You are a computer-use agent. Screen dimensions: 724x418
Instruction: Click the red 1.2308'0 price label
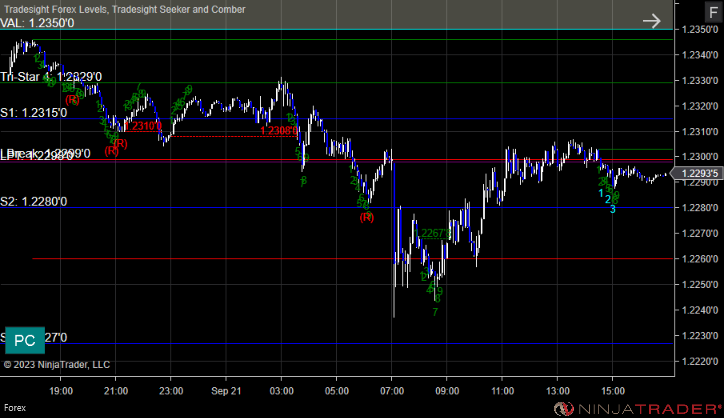tap(279, 131)
